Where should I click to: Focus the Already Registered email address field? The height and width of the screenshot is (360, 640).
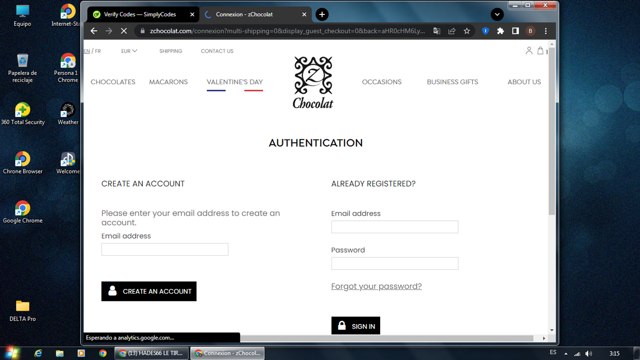[395, 227]
